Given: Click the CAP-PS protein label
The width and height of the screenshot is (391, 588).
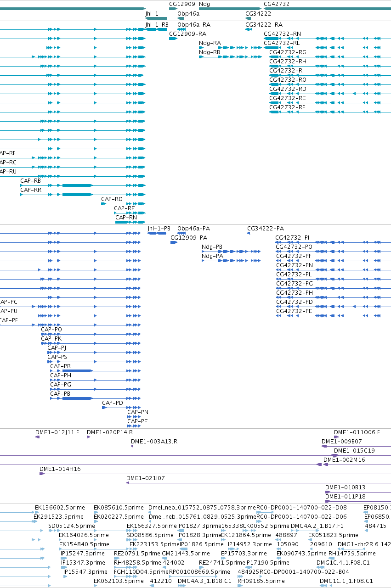Looking at the screenshot, I should [x=57, y=357].
